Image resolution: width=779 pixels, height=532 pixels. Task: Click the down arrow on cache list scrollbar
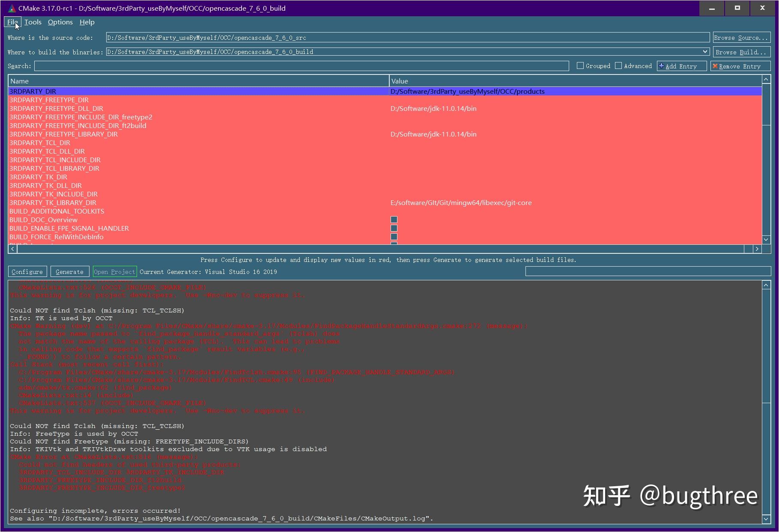766,240
